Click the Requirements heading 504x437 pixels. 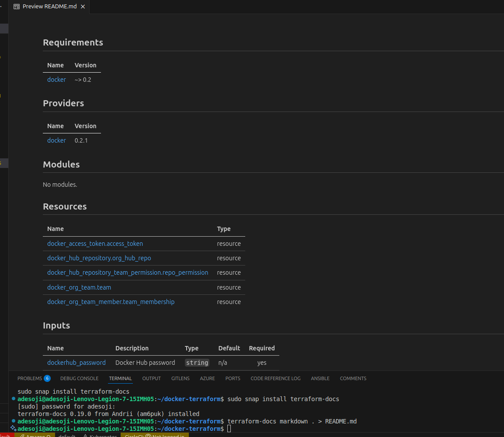pos(73,42)
